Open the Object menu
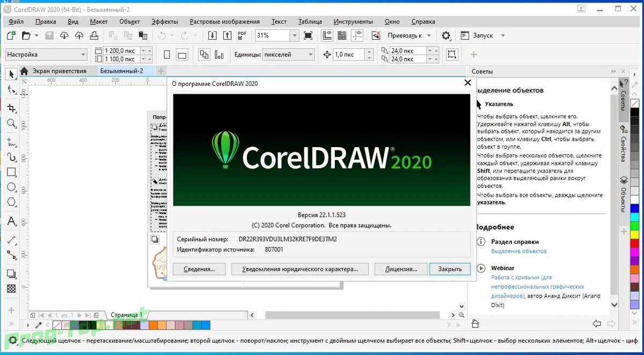 [x=129, y=21]
